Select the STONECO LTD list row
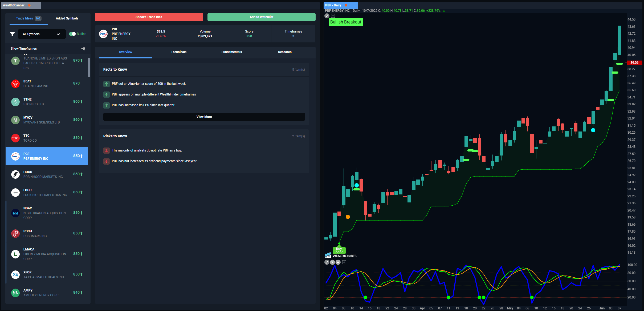This screenshot has height=311, width=644. [x=47, y=102]
